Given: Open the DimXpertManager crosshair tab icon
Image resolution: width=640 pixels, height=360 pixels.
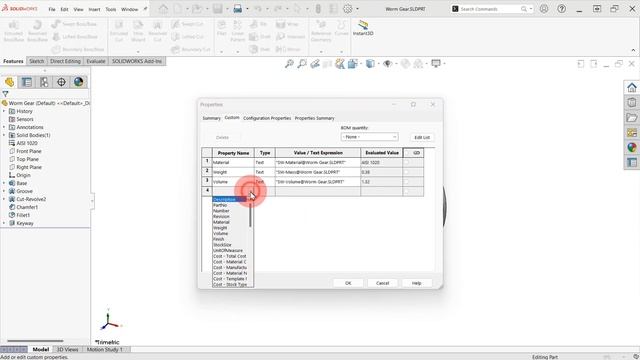Looking at the screenshot, I should pyautogui.click(x=61, y=82).
